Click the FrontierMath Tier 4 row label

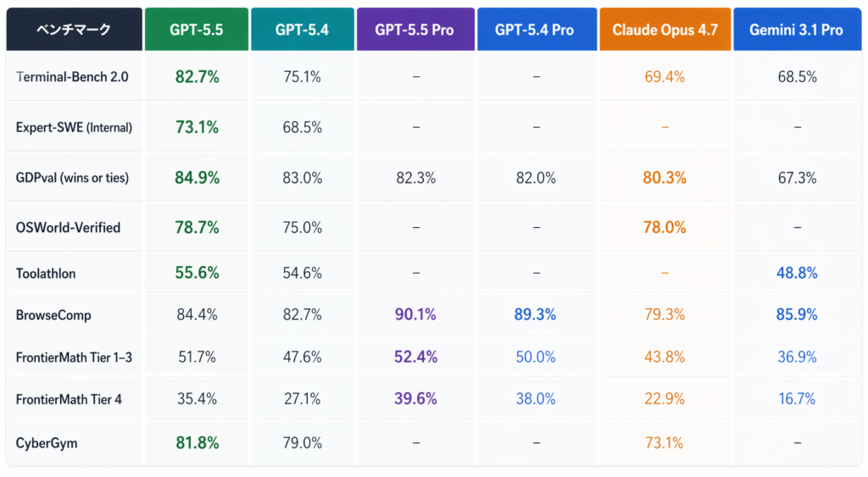[69, 399]
